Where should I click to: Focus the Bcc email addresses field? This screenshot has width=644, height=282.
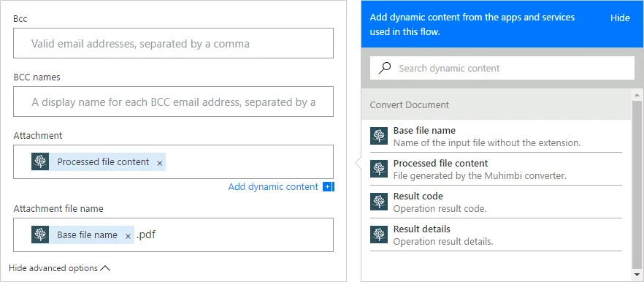point(173,43)
